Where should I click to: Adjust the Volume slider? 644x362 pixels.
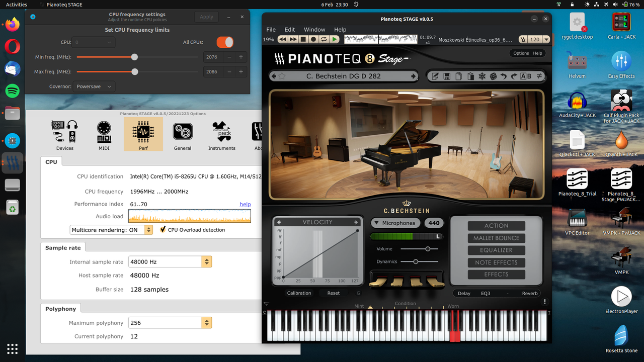pyautogui.click(x=419, y=249)
